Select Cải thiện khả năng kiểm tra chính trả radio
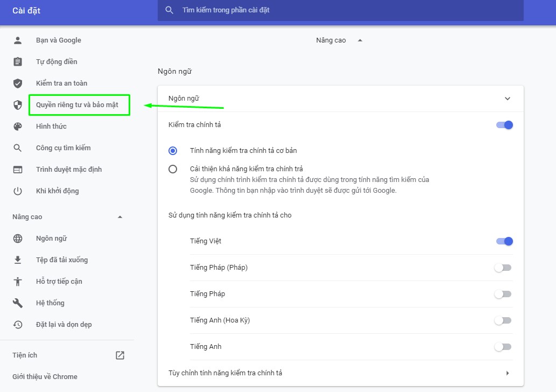 click(173, 169)
